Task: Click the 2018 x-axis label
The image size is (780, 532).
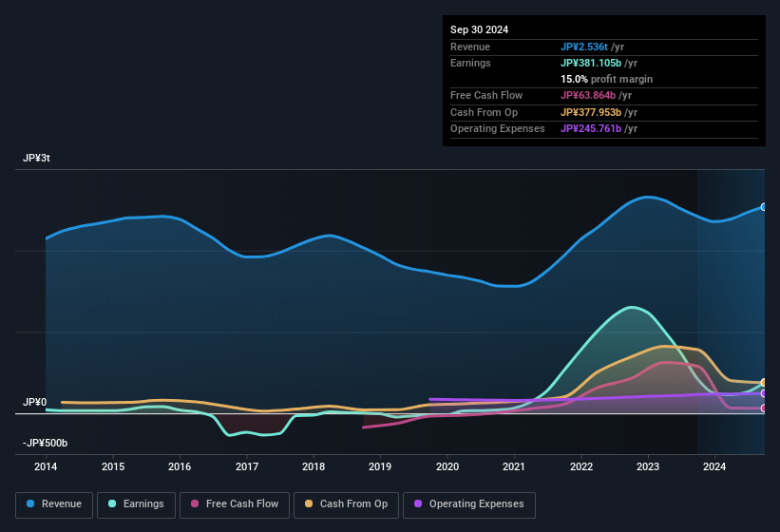Action: tap(314, 466)
